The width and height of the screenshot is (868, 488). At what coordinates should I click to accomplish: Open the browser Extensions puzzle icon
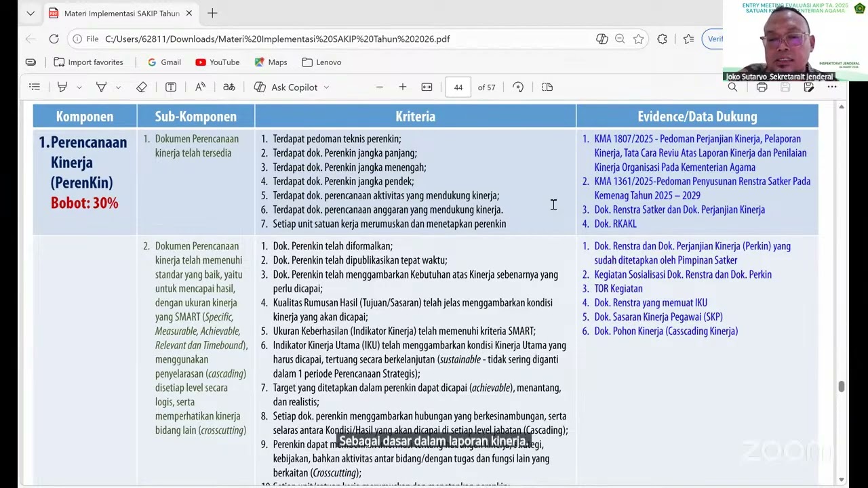coord(663,39)
